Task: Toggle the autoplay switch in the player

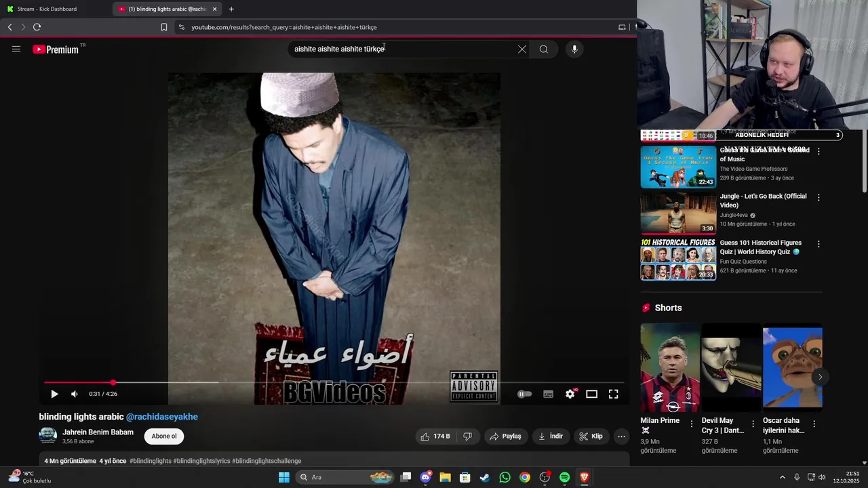Action: point(525,394)
